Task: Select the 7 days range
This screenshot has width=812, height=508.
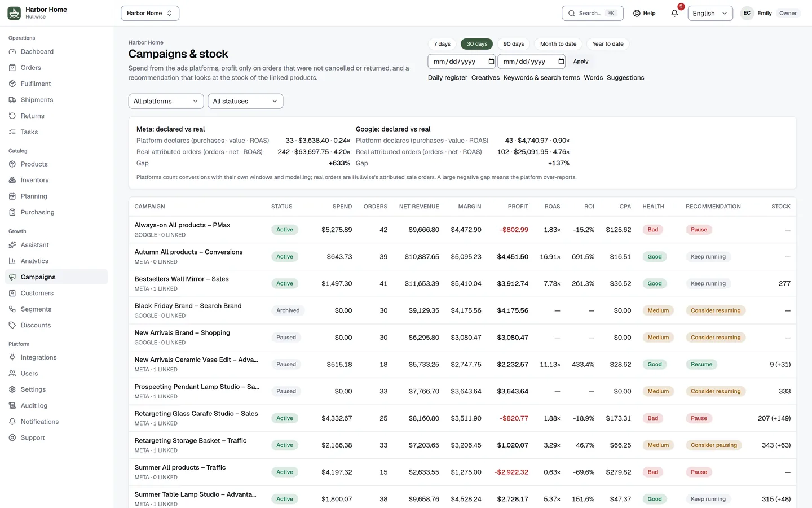Action: coord(442,44)
